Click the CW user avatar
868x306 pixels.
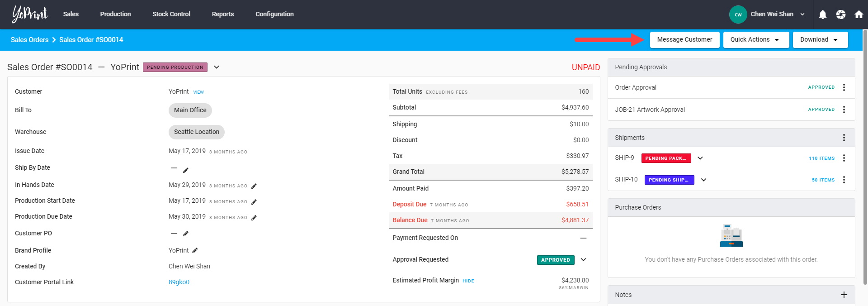pyautogui.click(x=738, y=14)
